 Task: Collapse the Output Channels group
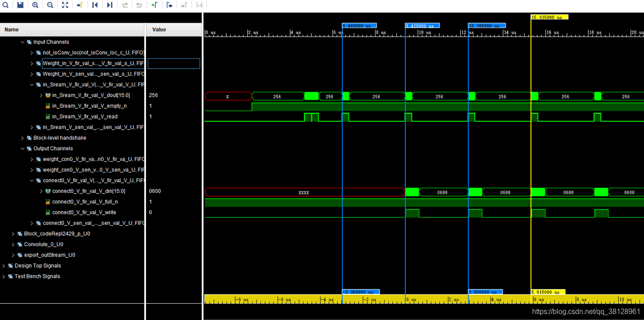click(22, 149)
